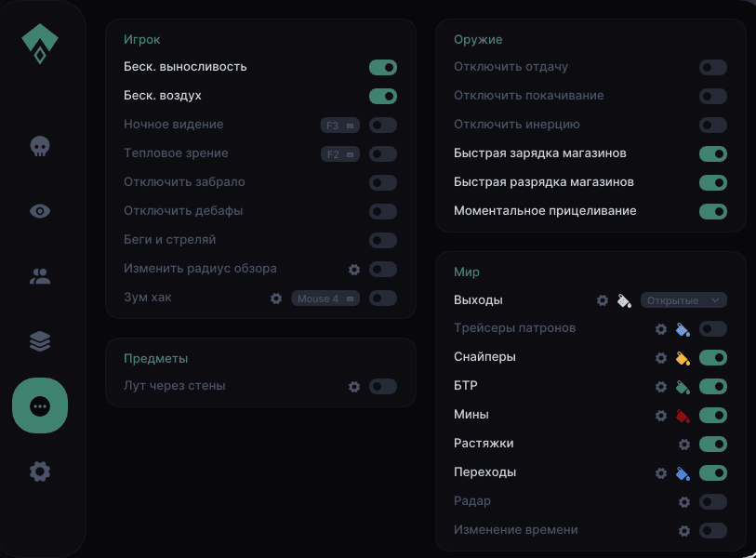Click the Mouse 4 keybind for Зум хак

coord(325,299)
